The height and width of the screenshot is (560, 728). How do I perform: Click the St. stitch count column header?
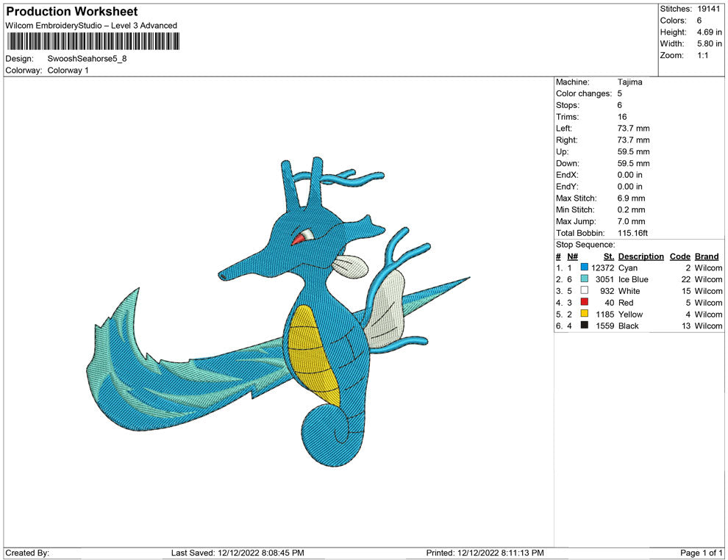[x=608, y=256]
